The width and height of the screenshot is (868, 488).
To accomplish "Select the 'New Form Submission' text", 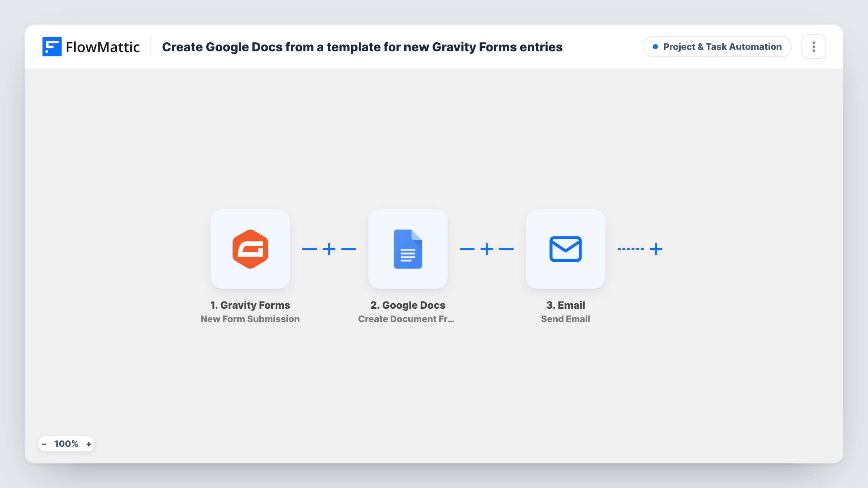I will [250, 319].
